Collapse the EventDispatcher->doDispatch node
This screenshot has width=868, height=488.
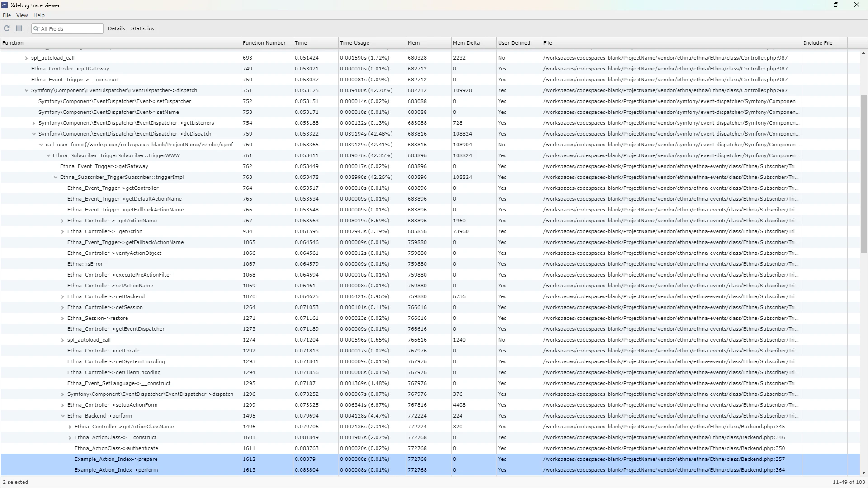point(33,134)
